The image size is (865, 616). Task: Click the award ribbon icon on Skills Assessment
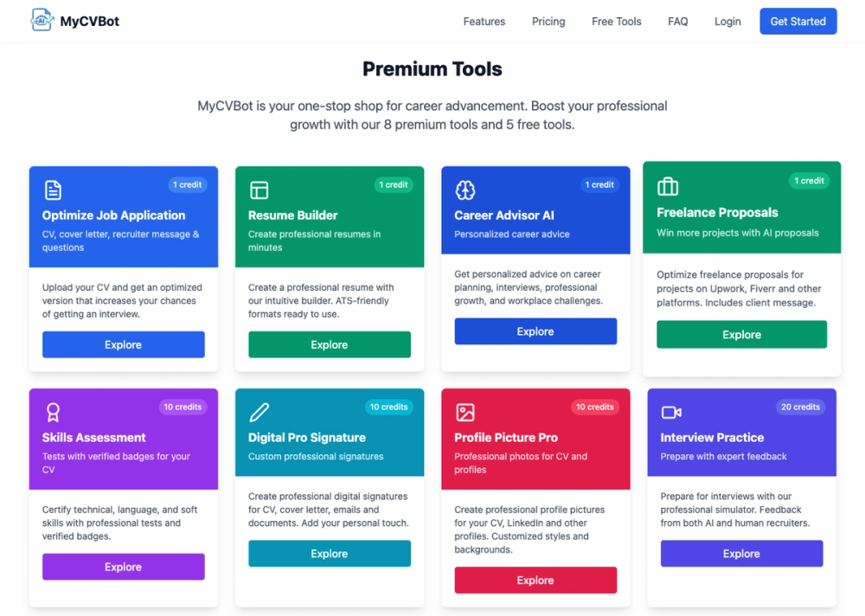53,413
